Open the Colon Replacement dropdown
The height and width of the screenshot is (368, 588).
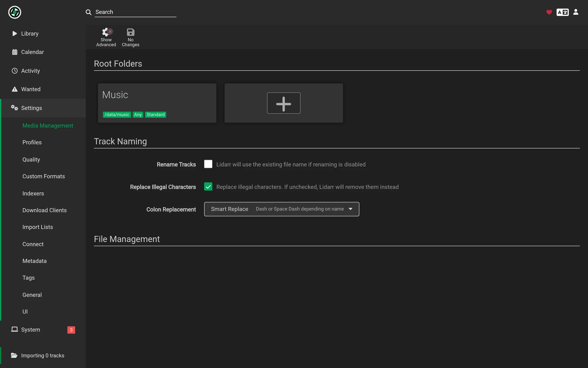pos(282,209)
